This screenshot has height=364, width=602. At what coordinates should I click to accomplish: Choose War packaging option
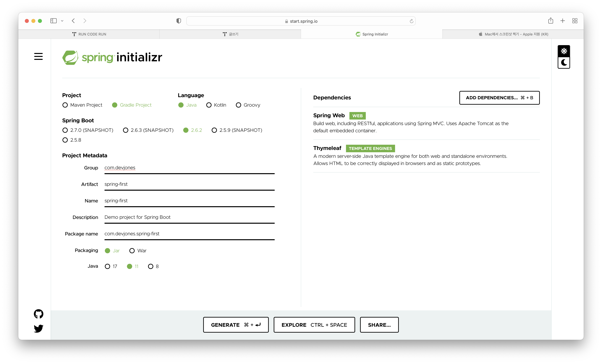[132, 251]
